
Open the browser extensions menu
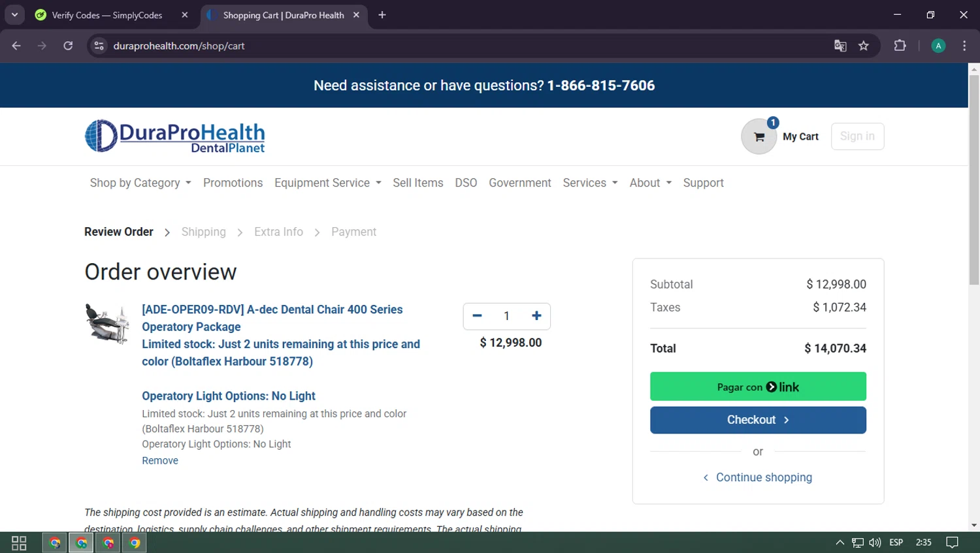point(900,46)
